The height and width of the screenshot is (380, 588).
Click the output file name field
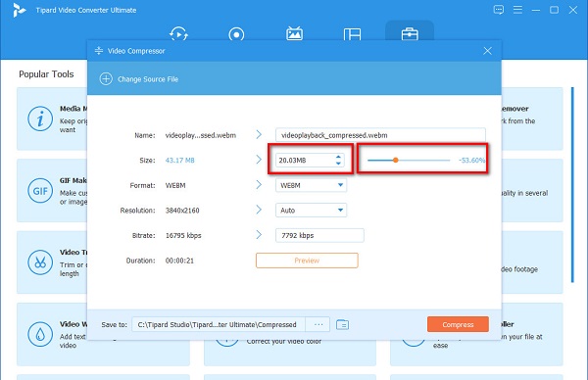380,135
